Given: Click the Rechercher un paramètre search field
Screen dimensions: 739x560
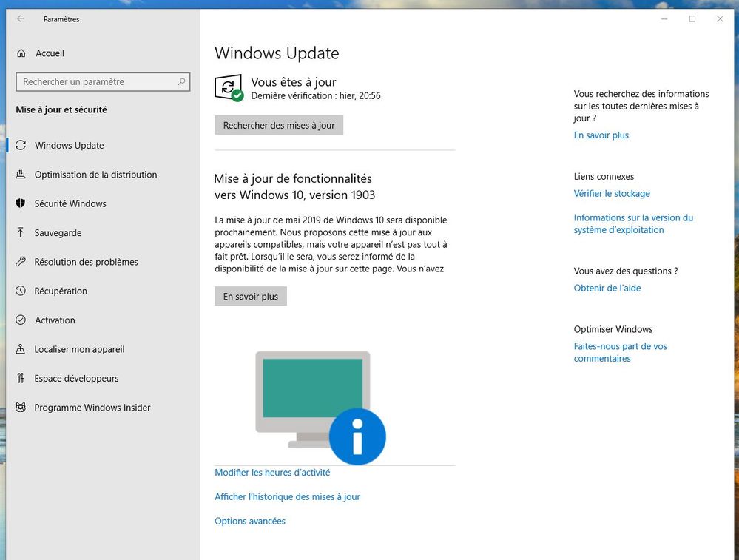Looking at the screenshot, I should point(96,82).
